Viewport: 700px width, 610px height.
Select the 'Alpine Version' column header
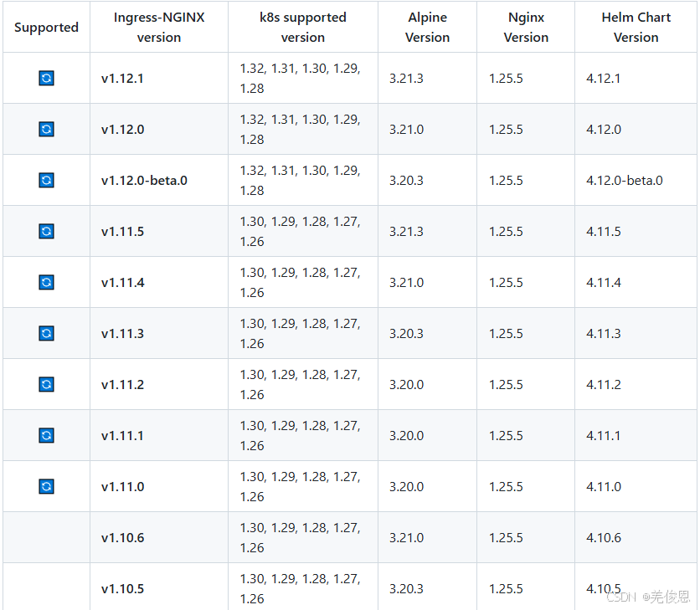(427, 28)
